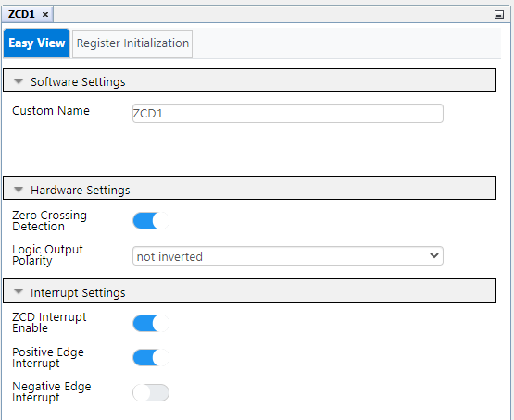The width and height of the screenshot is (514, 420).
Task: Disable the Zero Crossing Detection switch
Action: click(151, 221)
